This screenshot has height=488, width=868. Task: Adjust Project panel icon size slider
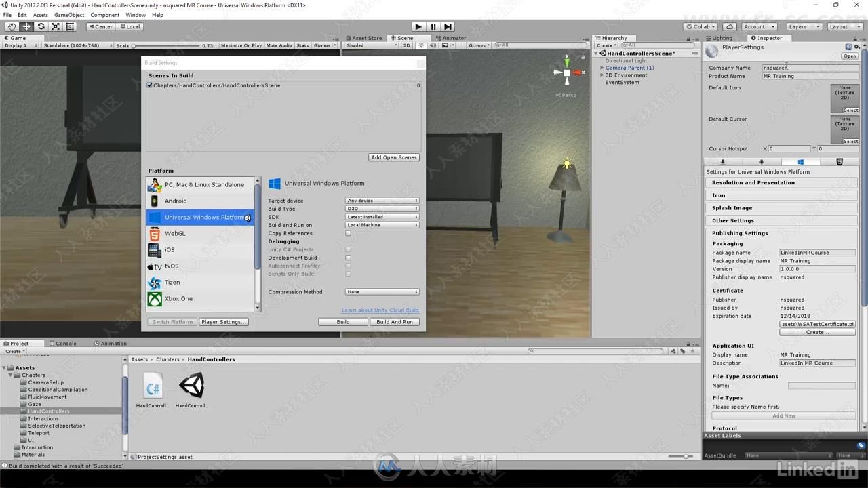tap(681, 456)
